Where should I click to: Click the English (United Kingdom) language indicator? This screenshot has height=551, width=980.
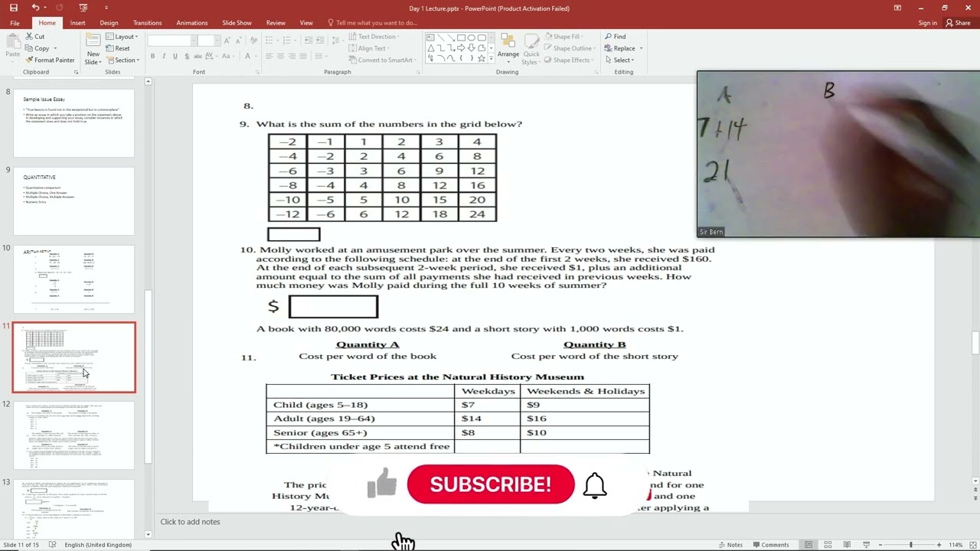[x=98, y=545]
